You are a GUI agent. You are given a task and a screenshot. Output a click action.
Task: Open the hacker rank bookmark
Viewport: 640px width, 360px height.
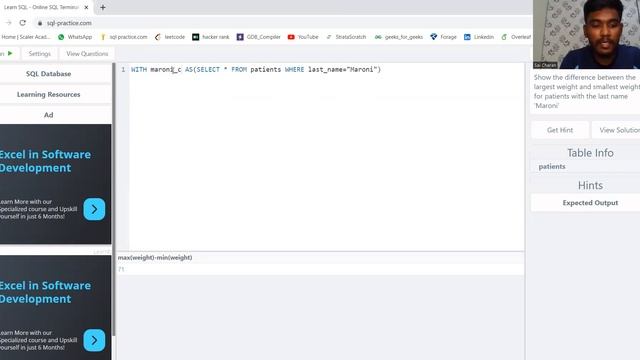(211, 37)
